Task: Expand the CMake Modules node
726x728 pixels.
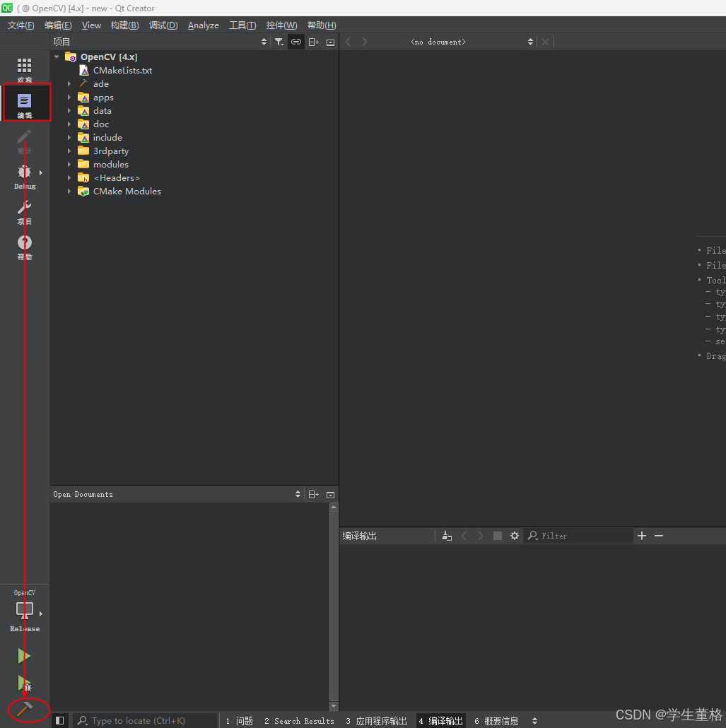Action: pos(69,192)
